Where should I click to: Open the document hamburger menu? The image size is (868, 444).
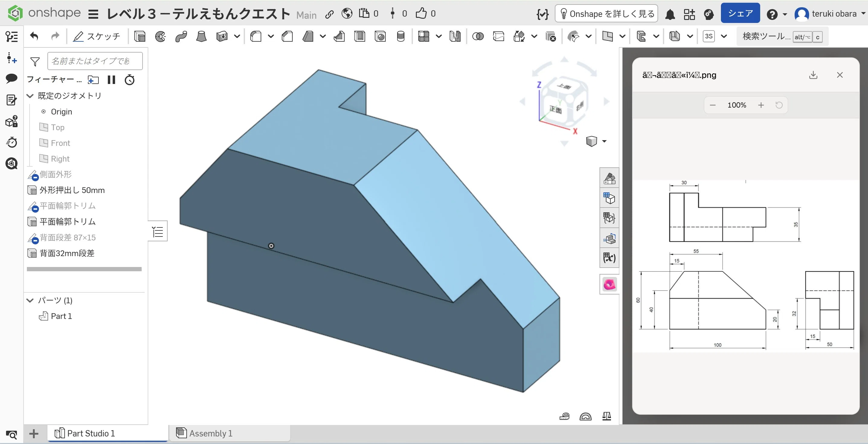[x=93, y=14]
